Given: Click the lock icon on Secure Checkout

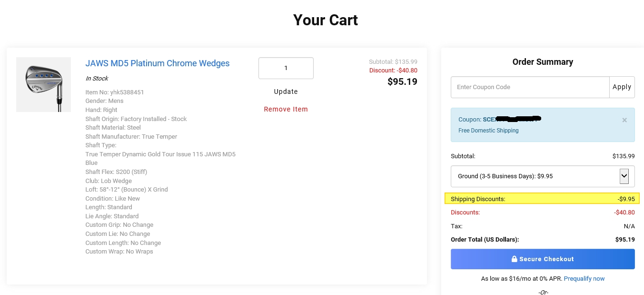Looking at the screenshot, I should 514,259.
